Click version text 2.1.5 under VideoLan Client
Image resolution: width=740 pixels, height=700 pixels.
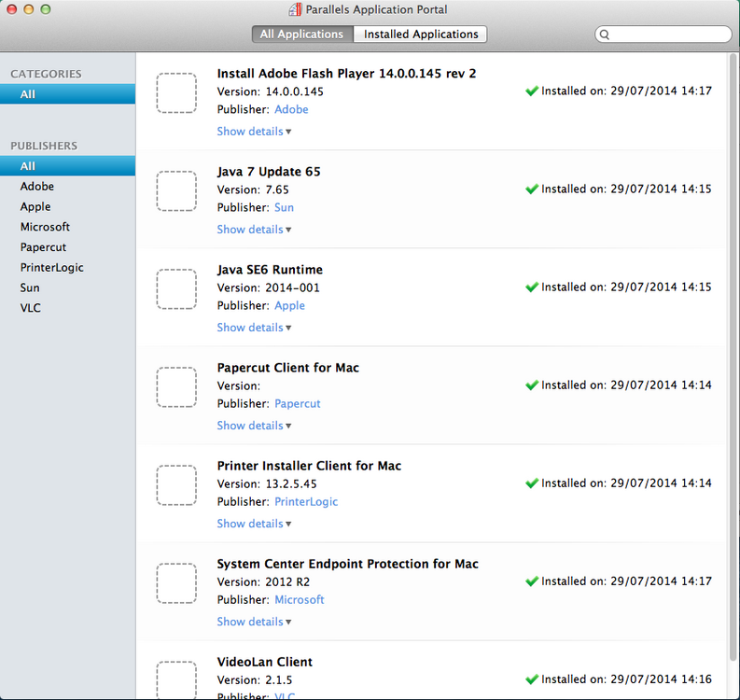click(x=279, y=680)
